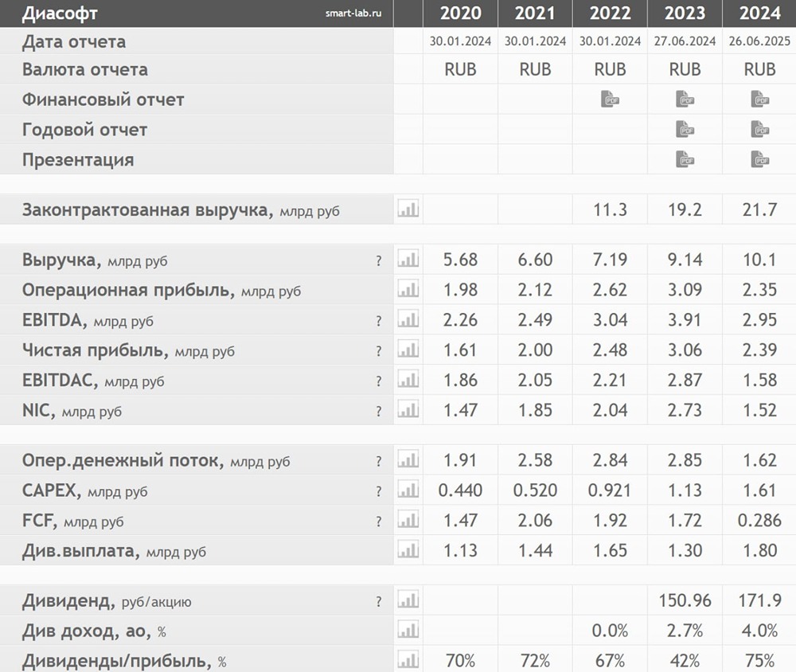Image resolution: width=796 pixels, height=672 pixels.
Task: Open the help tooltip for FCF
Action: (379, 522)
